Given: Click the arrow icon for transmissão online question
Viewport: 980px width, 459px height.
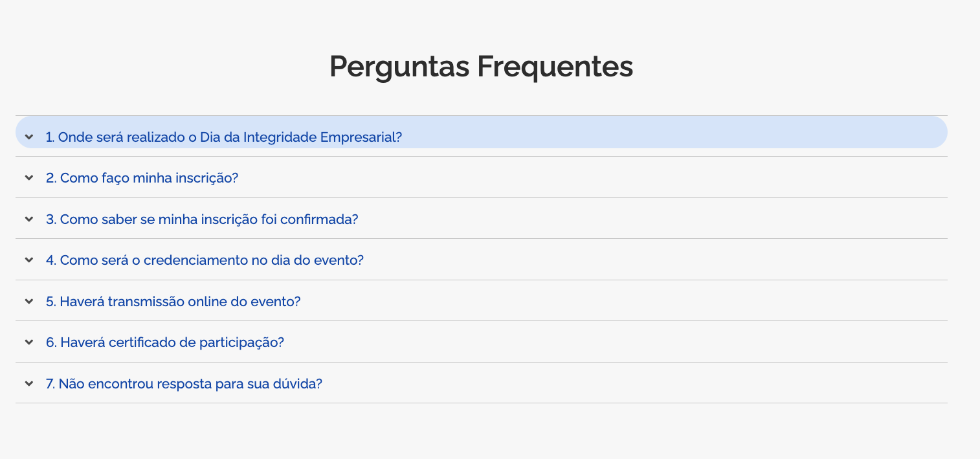Looking at the screenshot, I should (29, 301).
